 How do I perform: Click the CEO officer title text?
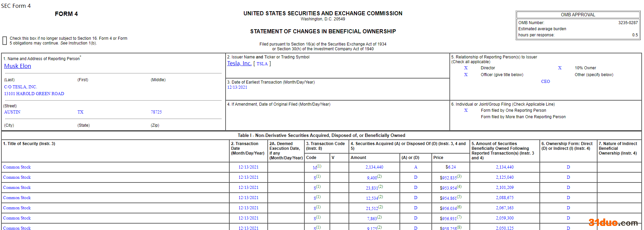[545, 82]
